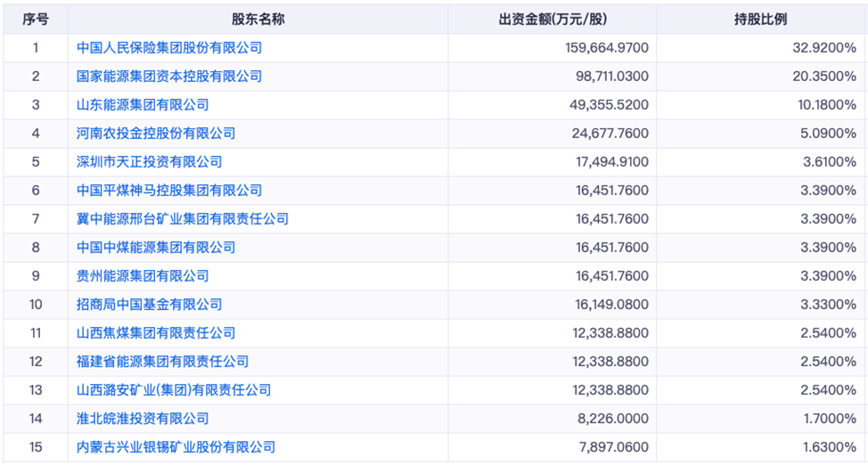Click the 出资金额(万元/股) column header
Image resolution: width=868 pixels, height=465 pixels.
pyautogui.click(x=553, y=20)
